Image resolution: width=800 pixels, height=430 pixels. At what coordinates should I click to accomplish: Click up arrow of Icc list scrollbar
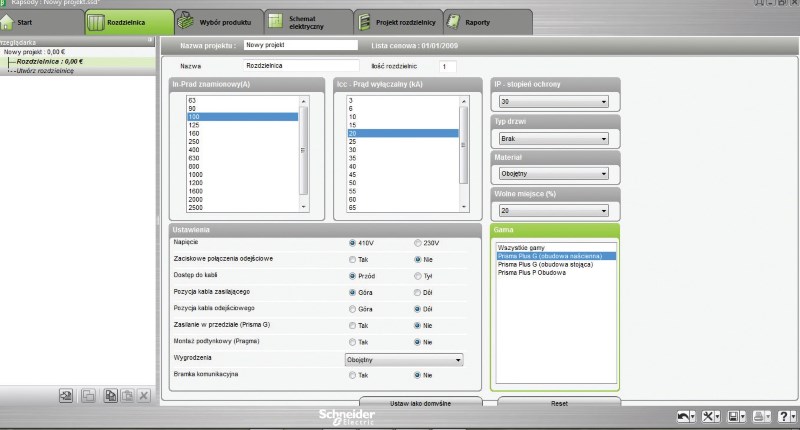click(x=464, y=101)
